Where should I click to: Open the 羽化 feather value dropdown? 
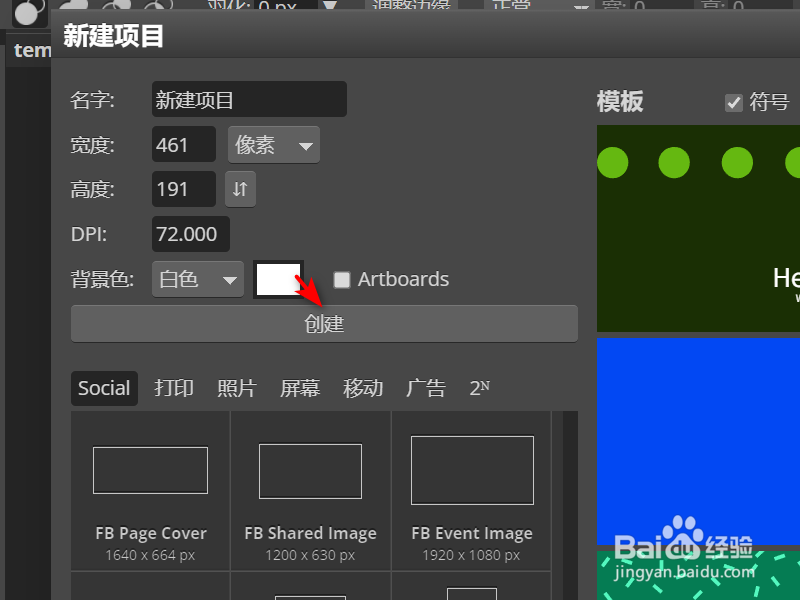tap(330, 7)
